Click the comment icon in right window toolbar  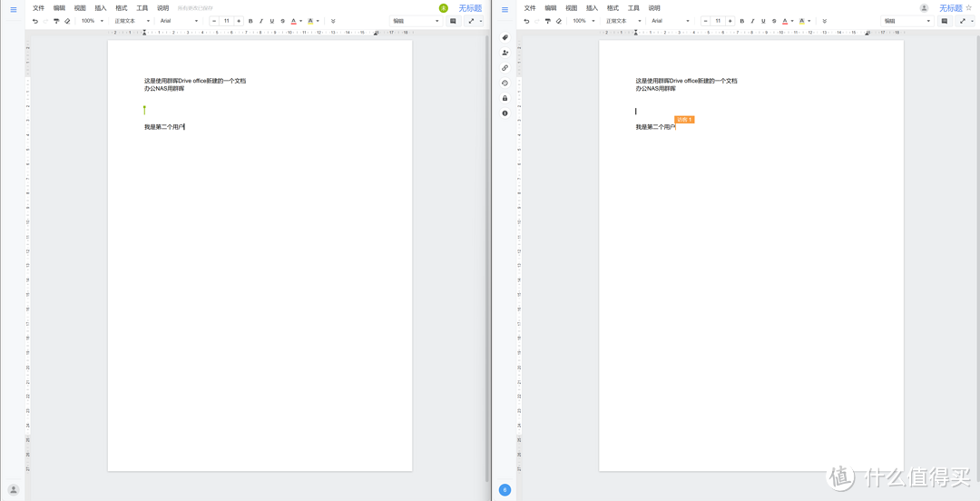point(945,21)
